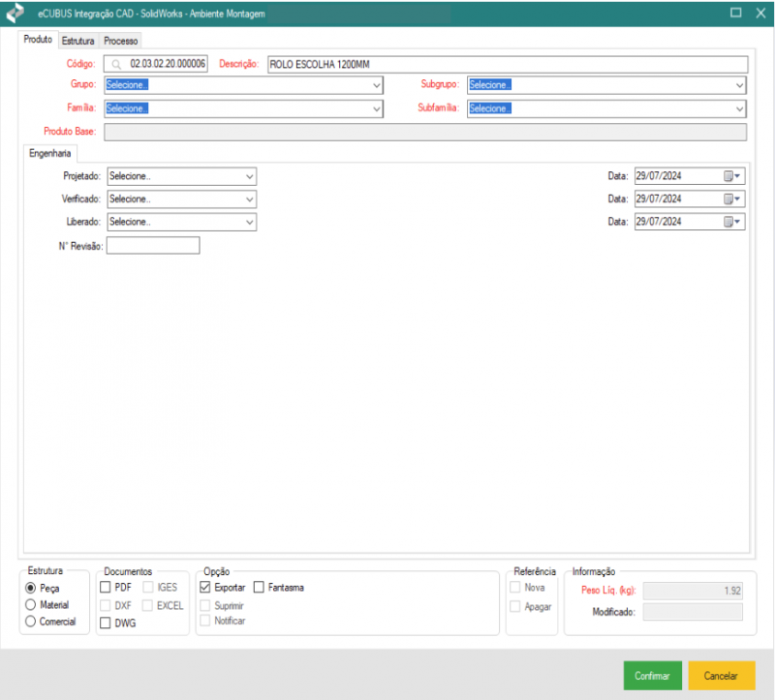Click the search magnifier in Código field
The image size is (775, 700).
(x=116, y=64)
